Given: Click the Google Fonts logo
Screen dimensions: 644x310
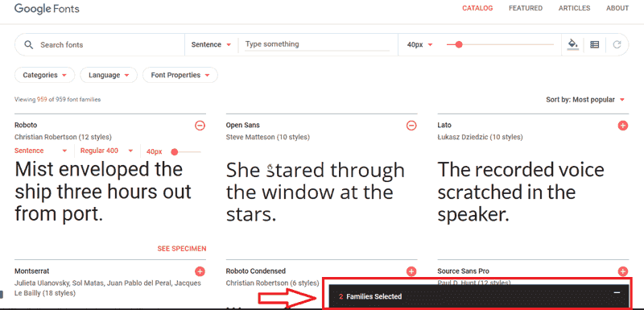Looking at the screenshot, I should coord(47,9).
